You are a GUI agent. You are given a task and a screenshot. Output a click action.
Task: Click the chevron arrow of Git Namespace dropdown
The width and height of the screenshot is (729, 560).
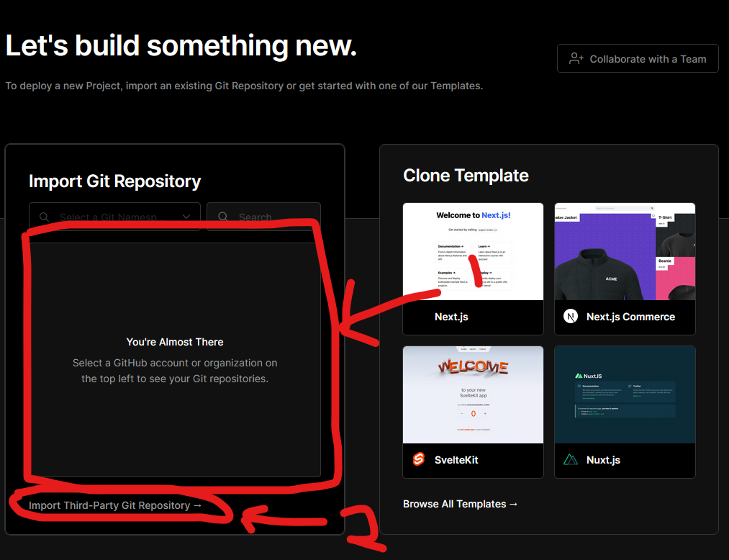[x=186, y=217]
